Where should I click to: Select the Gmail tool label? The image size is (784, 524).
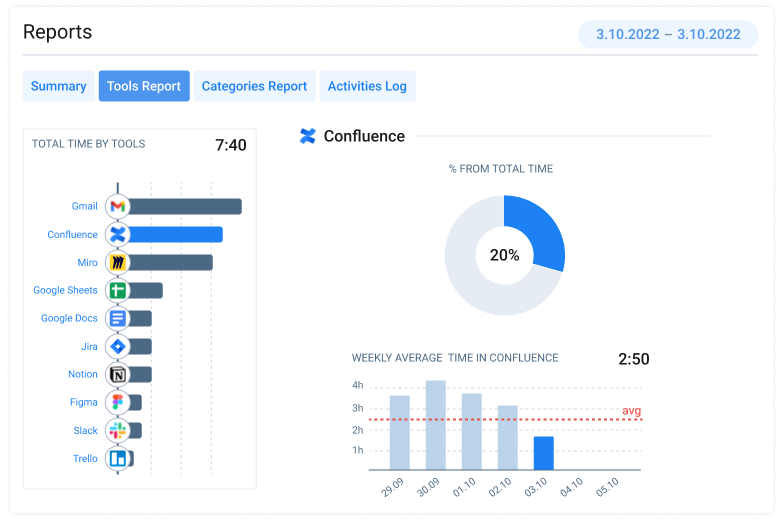point(84,206)
